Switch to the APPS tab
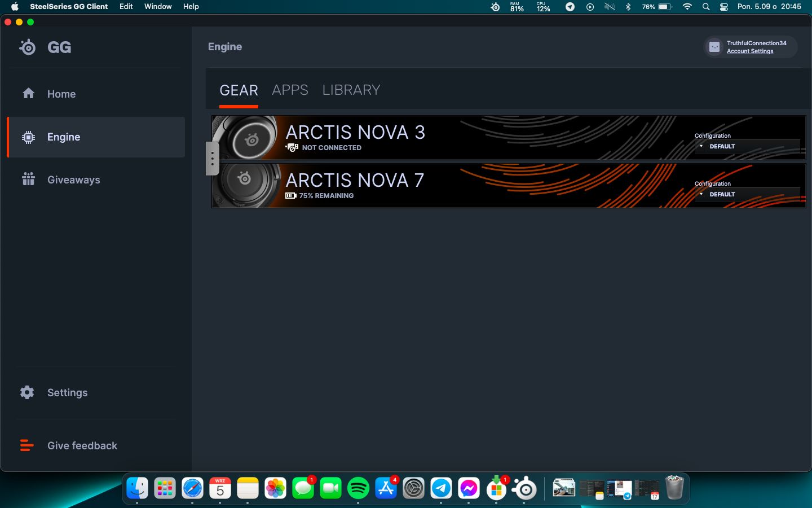This screenshot has height=508, width=812. (290, 90)
